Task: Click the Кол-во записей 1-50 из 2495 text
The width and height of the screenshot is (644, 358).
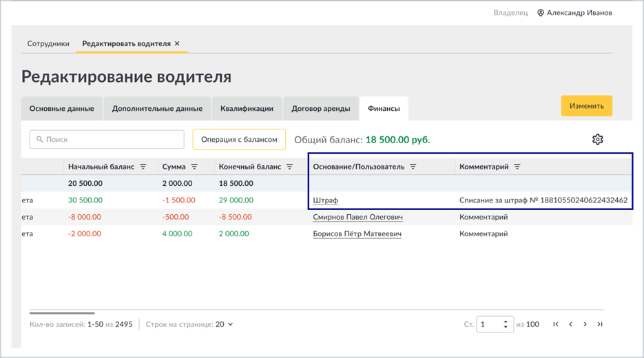Action: 81,324
